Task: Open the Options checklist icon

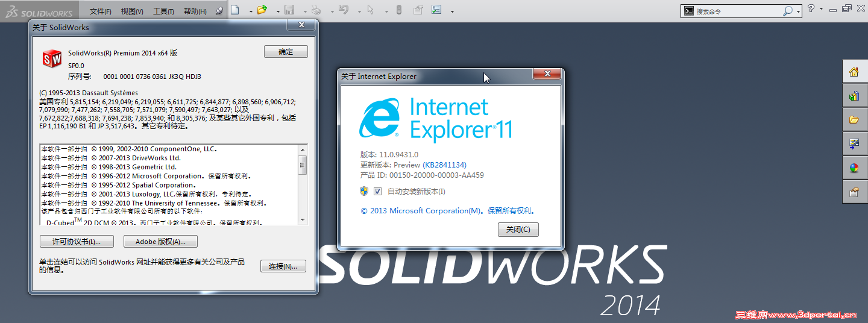Action: pyautogui.click(x=436, y=10)
